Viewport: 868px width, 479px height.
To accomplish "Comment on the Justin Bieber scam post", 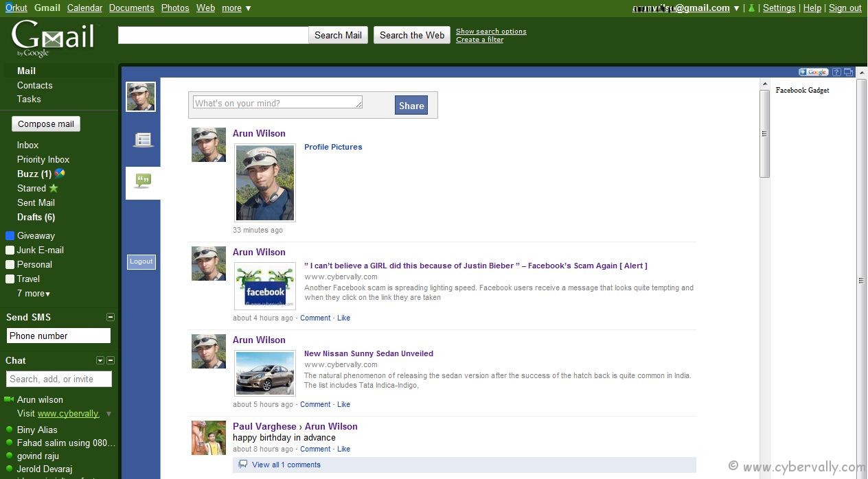I will click(x=315, y=318).
